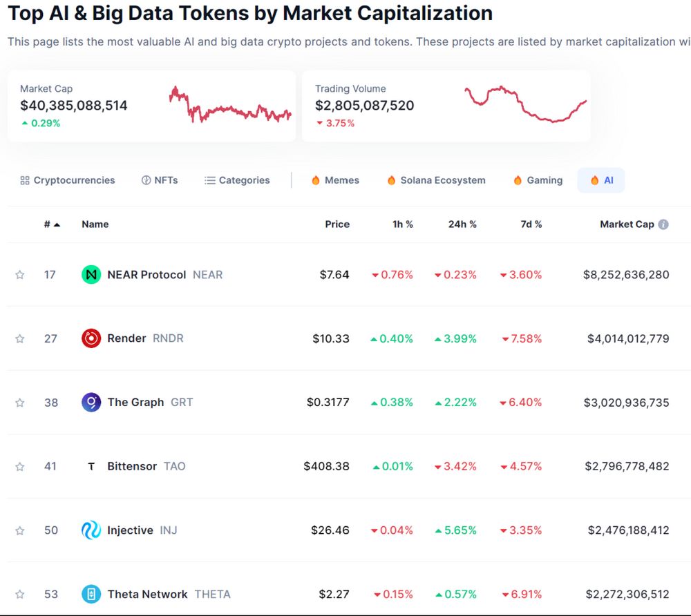This screenshot has width=691, height=616.
Task: Click the Trading Volume sparkline chart
Action: (526, 104)
